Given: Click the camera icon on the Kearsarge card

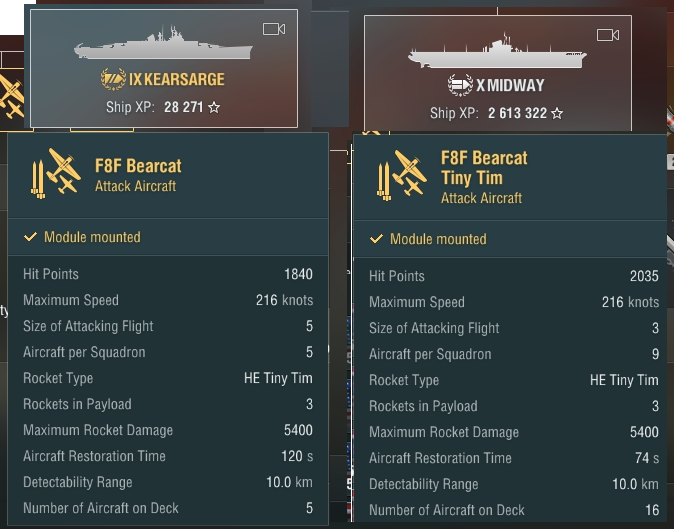Looking at the screenshot, I should [x=274, y=29].
